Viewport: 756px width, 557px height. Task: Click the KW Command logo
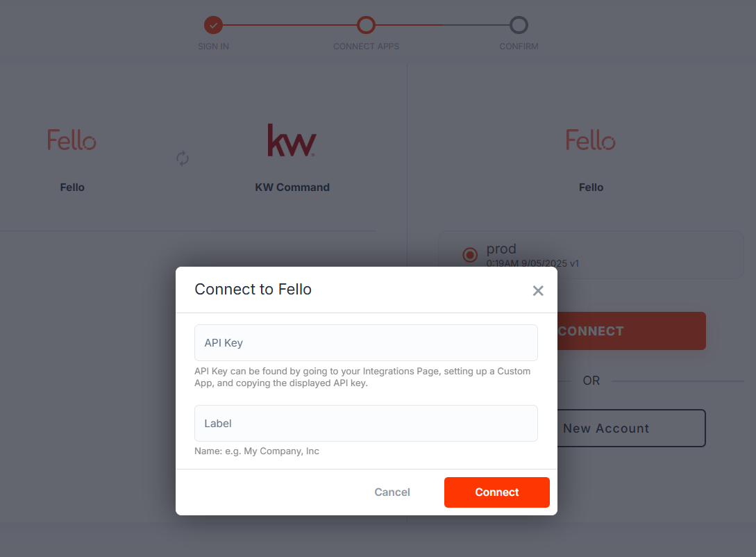(x=292, y=140)
